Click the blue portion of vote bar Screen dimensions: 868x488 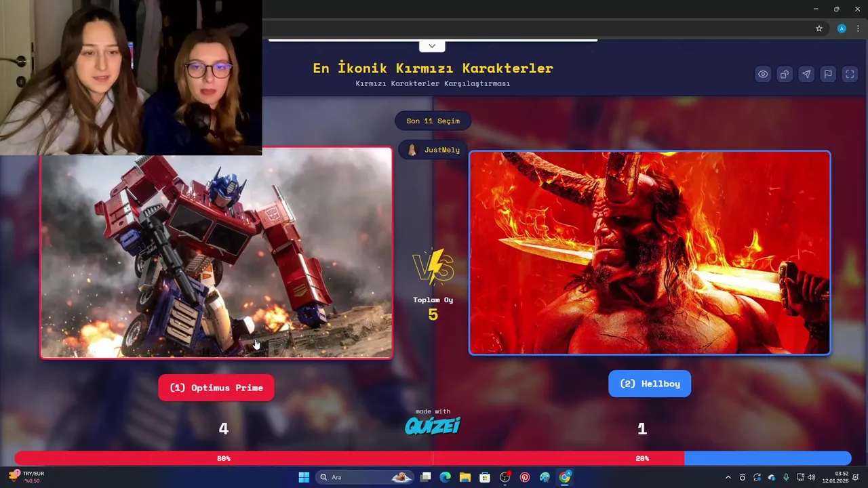pyautogui.click(x=767, y=458)
